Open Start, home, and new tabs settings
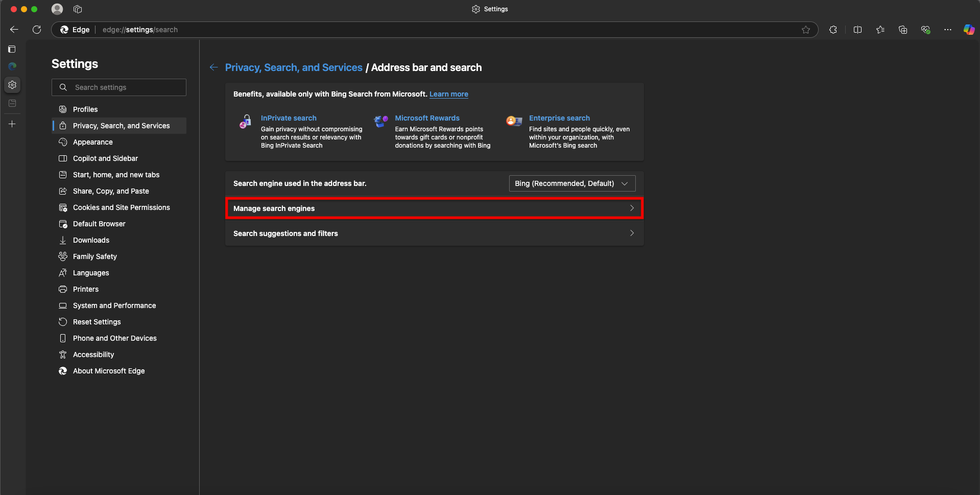This screenshot has width=980, height=495. click(119, 175)
